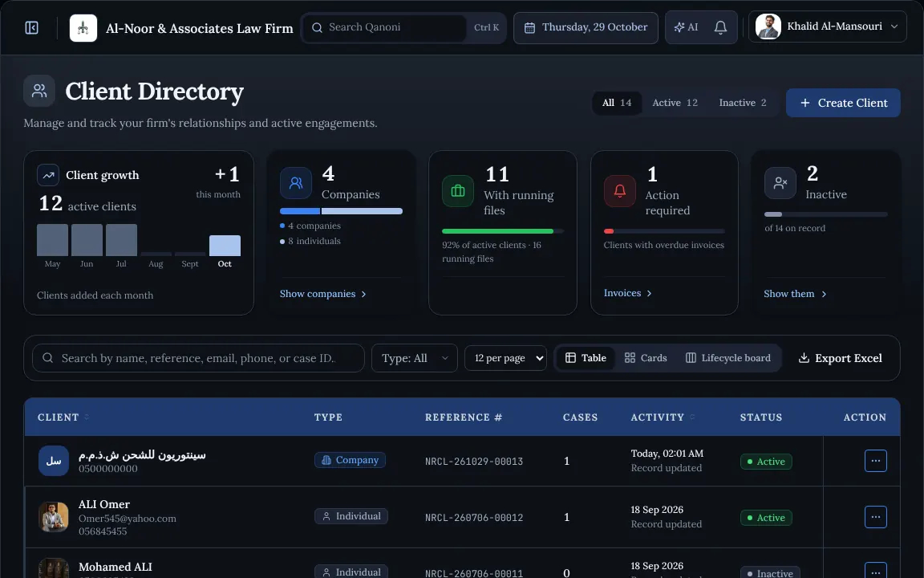Click the Invoices chevron arrow
The width and height of the screenshot is (924, 578).
point(649,293)
